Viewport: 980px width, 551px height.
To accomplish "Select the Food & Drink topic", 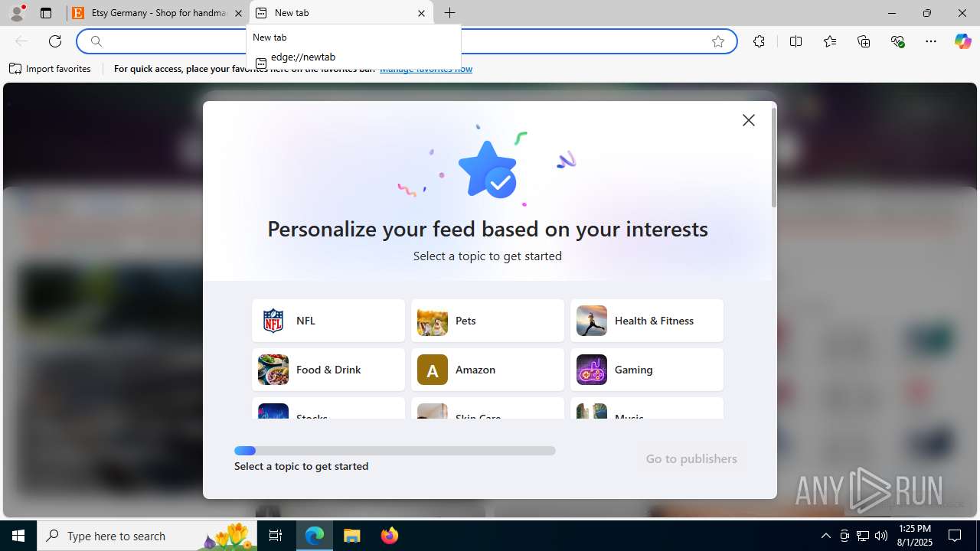I will pyautogui.click(x=328, y=370).
